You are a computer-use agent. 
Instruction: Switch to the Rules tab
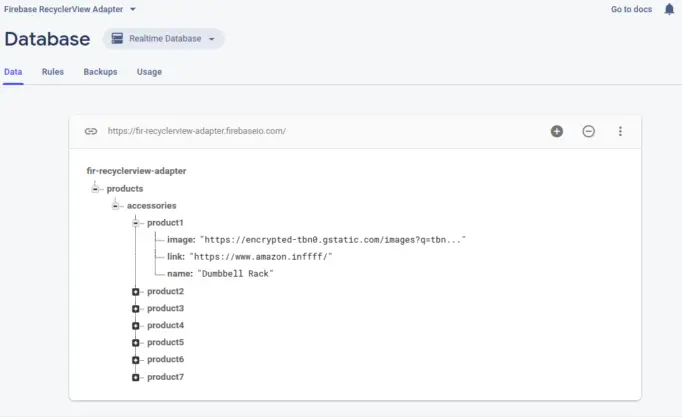pos(53,72)
